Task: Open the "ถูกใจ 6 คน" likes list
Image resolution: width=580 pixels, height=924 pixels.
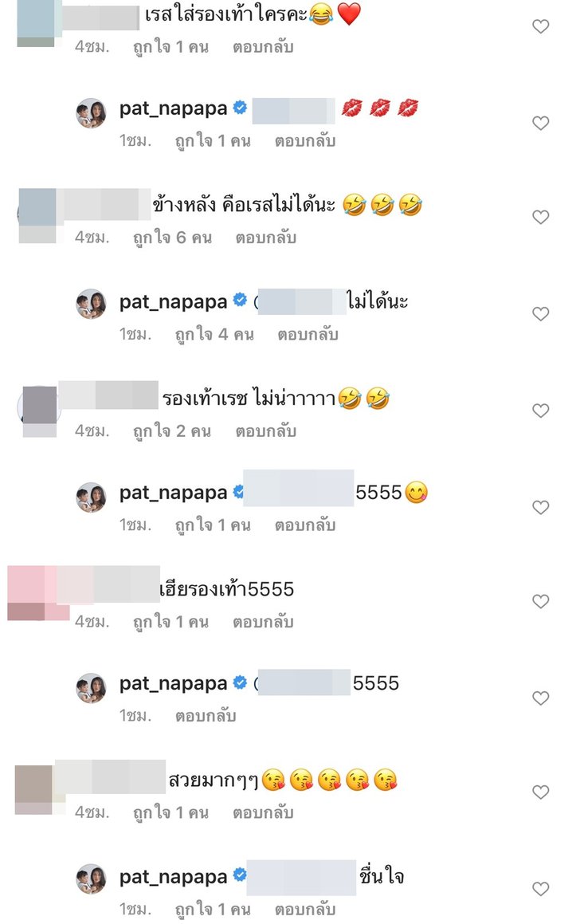Action: 172,238
